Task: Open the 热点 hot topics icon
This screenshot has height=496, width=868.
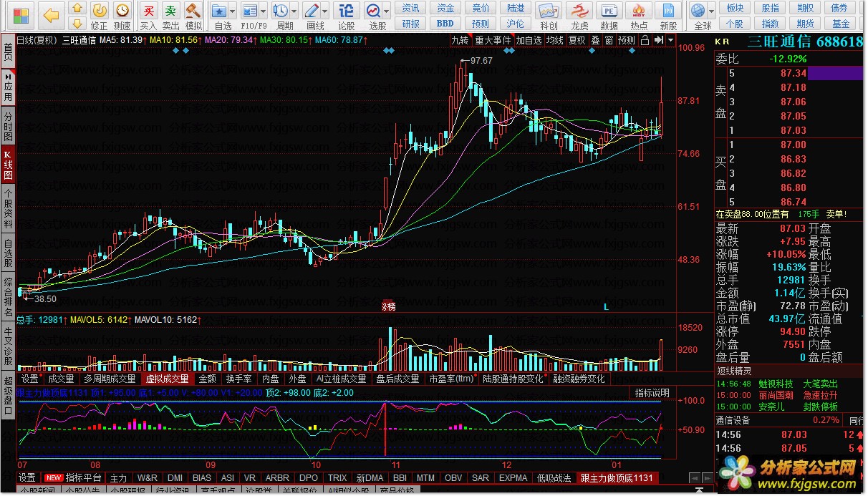Action: (639, 11)
